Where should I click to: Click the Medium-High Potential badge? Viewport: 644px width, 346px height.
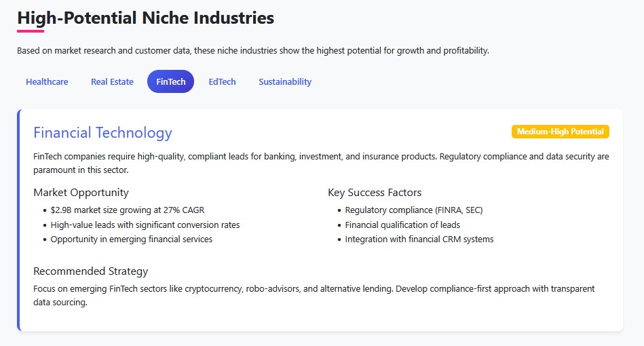pos(560,132)
